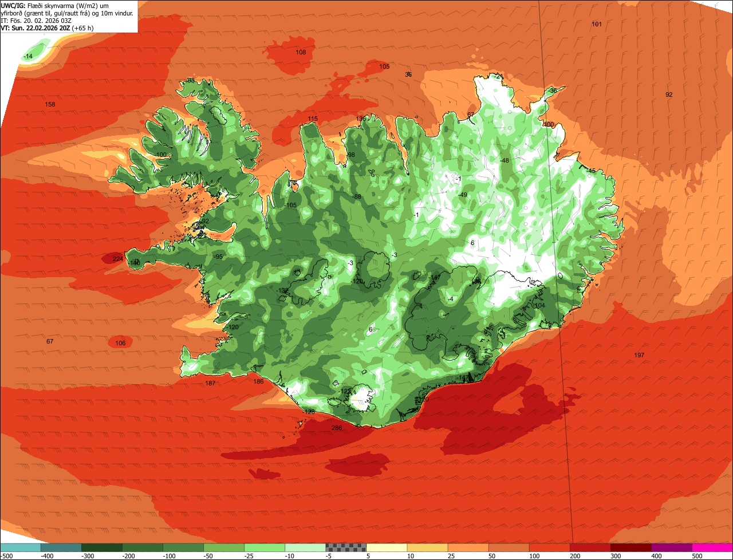Select the value 186 off Reykjanes peninsula
733x560 pixels.
[258, 381]
